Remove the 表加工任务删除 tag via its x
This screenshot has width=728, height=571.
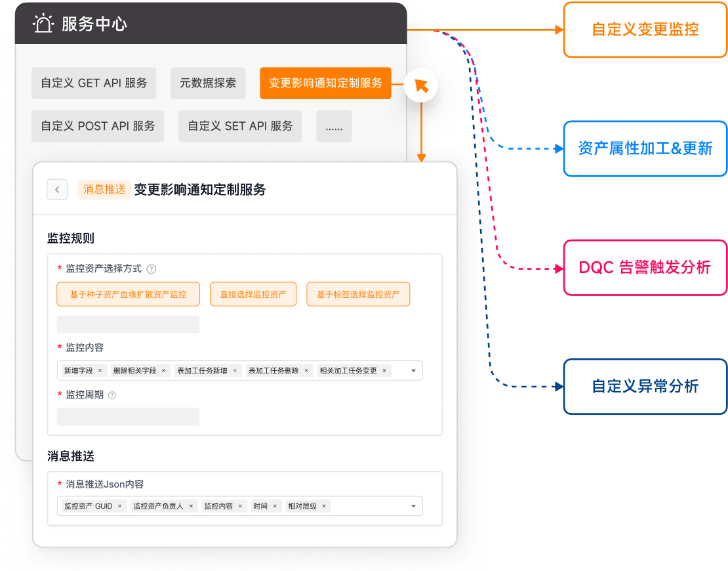coord(306,371)
